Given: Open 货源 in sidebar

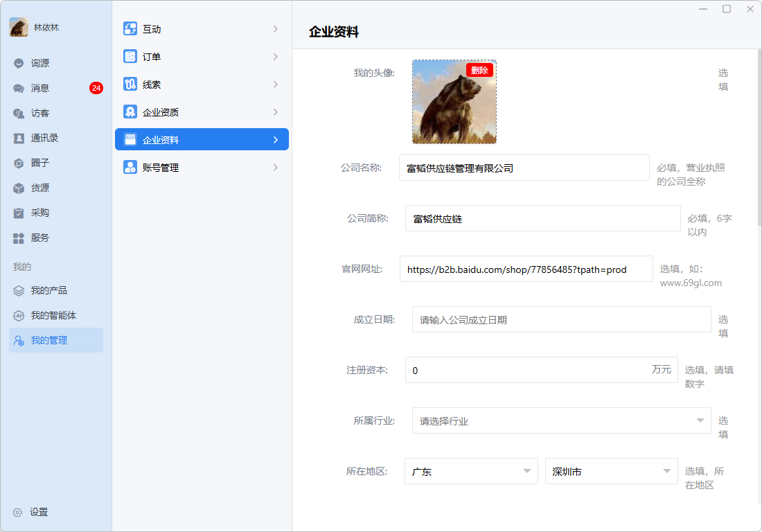Looking at the screenshot, I should coord(56,188).
